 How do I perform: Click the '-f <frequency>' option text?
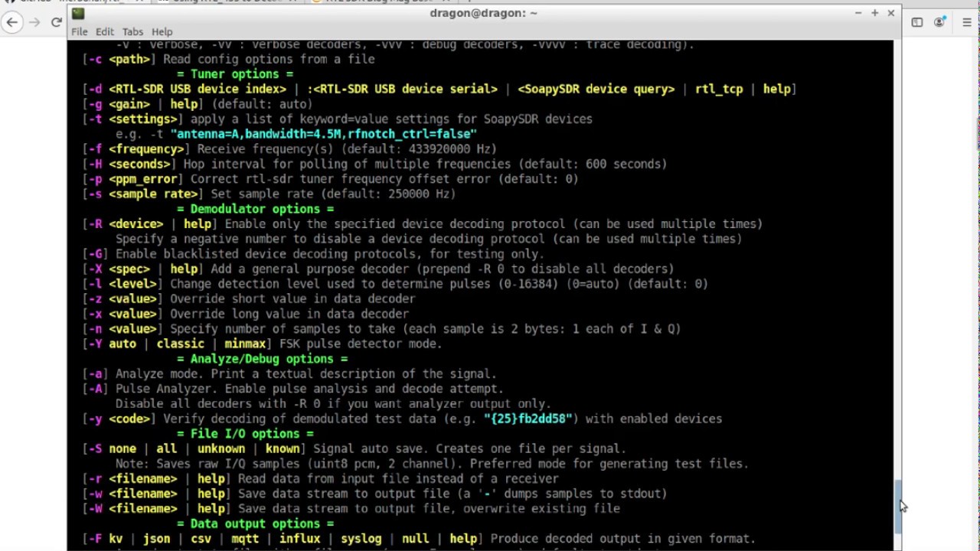(x=136, y=149)
